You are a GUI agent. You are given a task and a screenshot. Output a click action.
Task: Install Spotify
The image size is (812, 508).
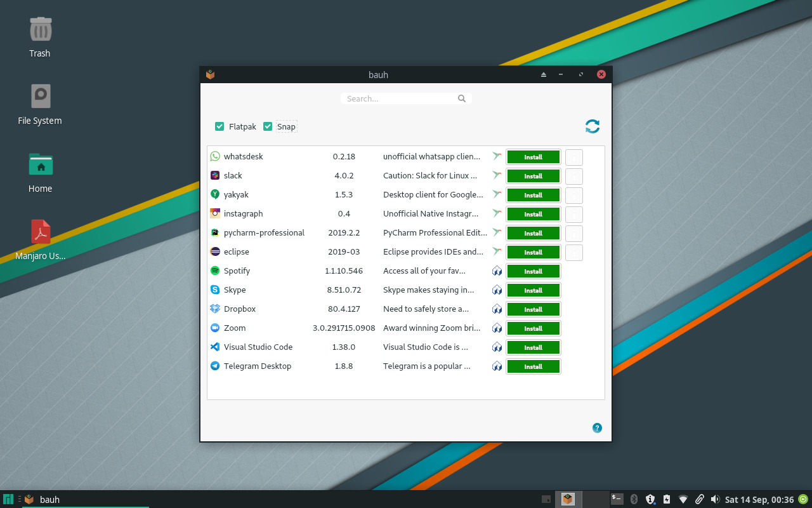[x=533, y=271]
